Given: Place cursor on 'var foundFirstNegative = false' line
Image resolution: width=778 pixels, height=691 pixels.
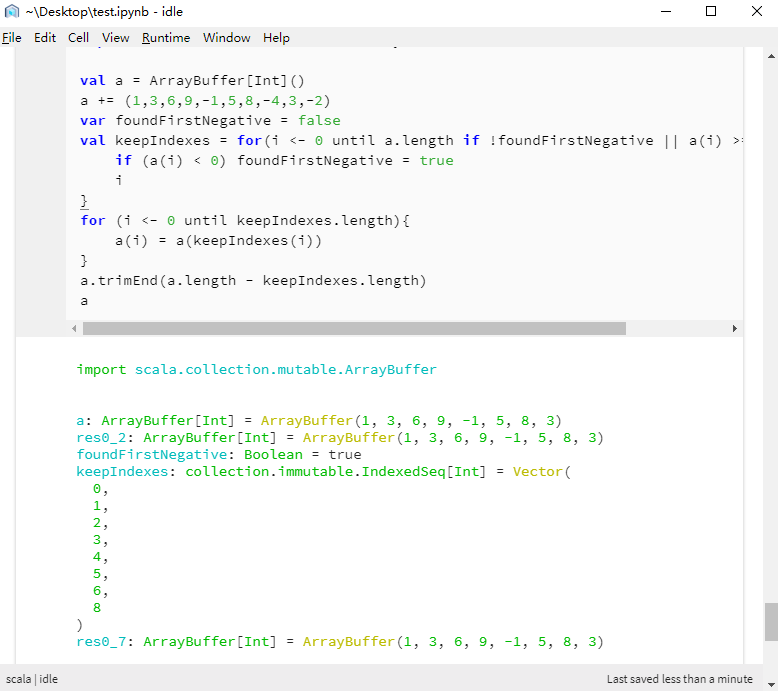Looking at the screenshot, I should [x=210, y=120].
